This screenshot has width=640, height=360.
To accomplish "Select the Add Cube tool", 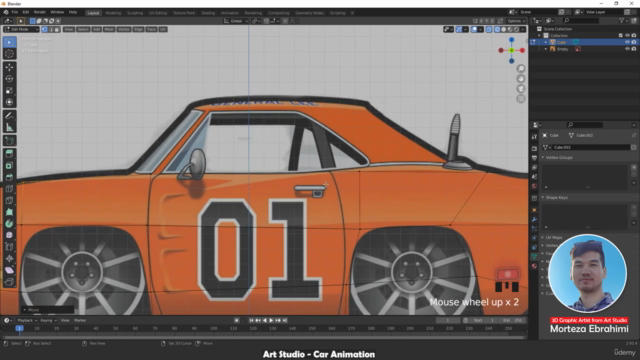I will tap(9, 141).
